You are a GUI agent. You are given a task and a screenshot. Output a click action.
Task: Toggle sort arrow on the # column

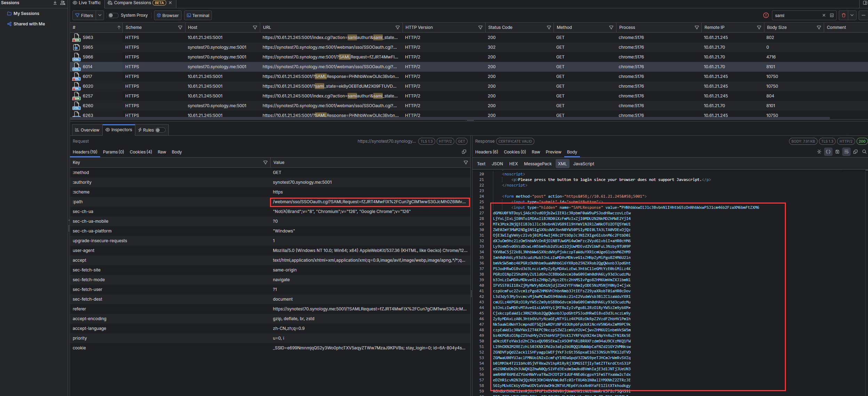pyautogui.click(x=119, y=27)
